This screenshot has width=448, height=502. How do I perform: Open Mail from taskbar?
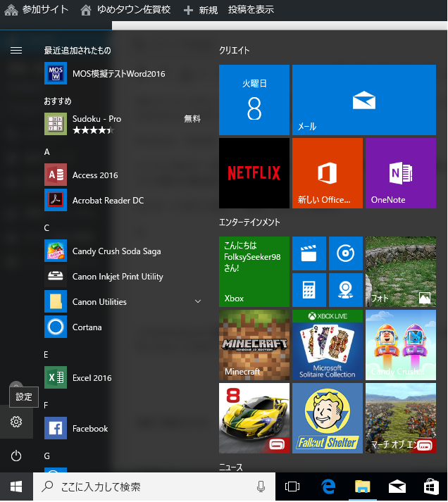(397, 487)
